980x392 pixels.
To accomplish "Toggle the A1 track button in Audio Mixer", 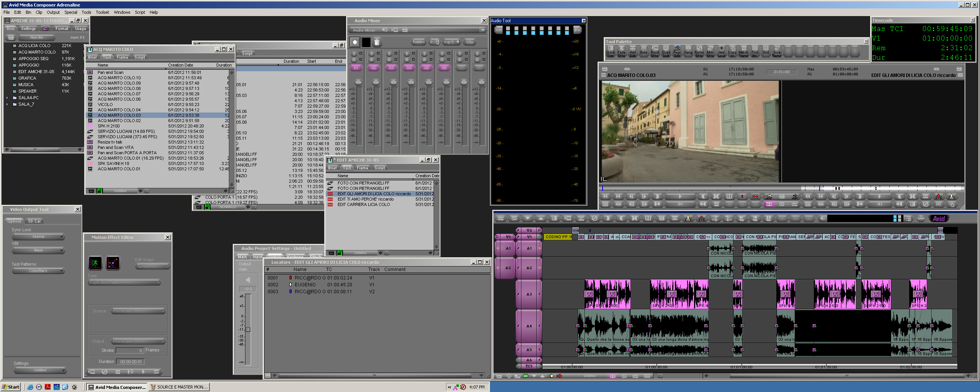I will (x=356, y=68).
